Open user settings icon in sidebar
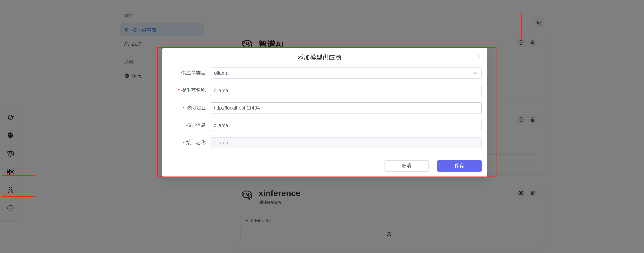This screenshot has width=644, height=253. 10,190
